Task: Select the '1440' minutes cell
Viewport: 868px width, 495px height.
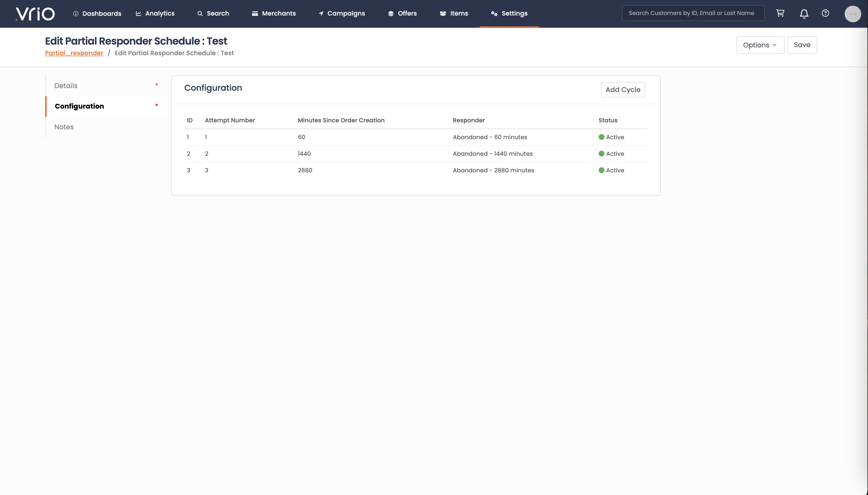Action: 304,154
